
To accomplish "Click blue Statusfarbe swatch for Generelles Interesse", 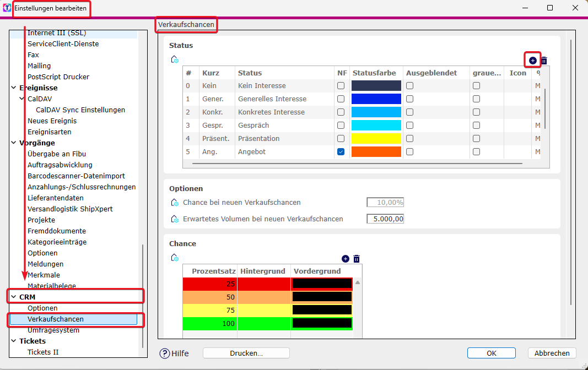I will 376,99.
